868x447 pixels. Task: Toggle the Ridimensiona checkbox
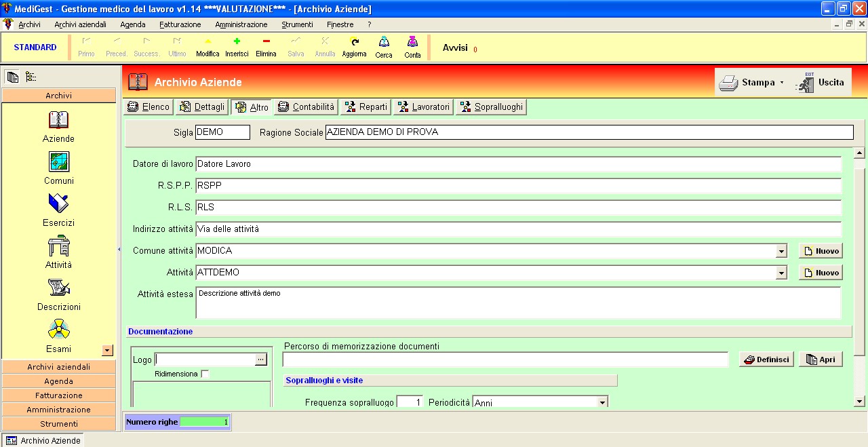tap(205, 374)
